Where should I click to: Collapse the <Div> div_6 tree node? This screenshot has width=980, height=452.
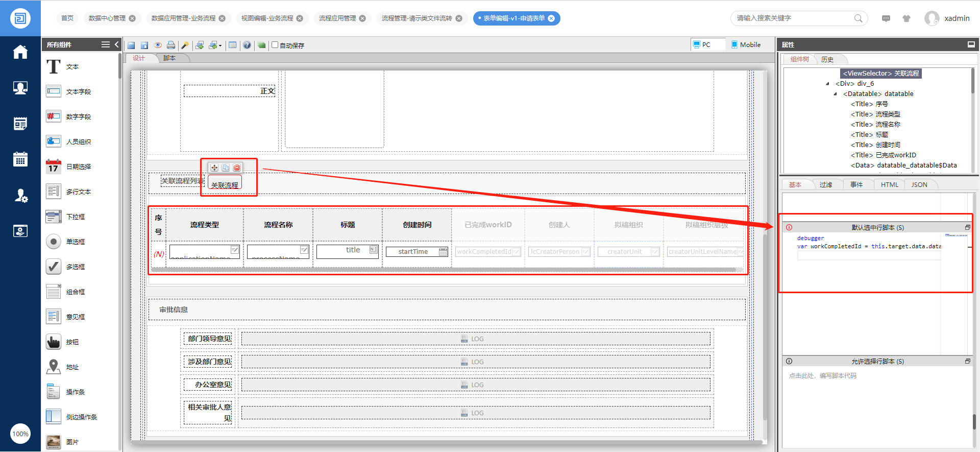point(827,84)
